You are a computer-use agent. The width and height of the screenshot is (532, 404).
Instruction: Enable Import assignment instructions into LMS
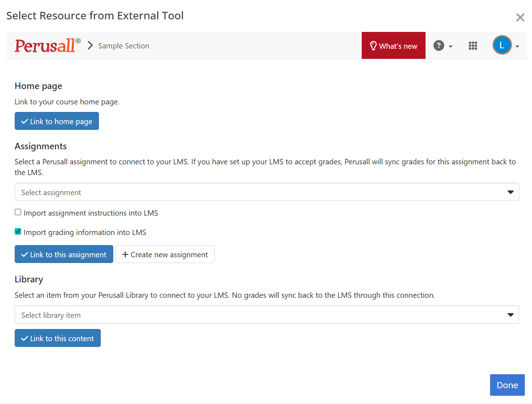click(18, 212)
